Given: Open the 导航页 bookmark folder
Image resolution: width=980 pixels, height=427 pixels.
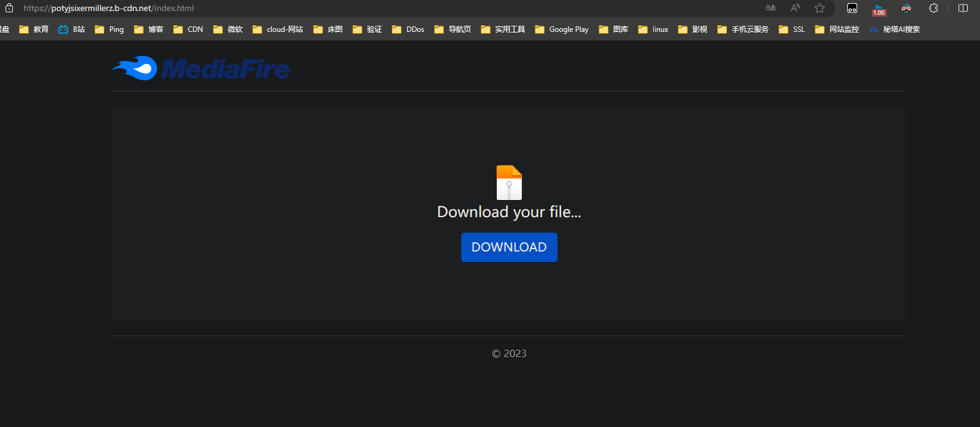Looking at the screenshot, I should coord(453,29).
